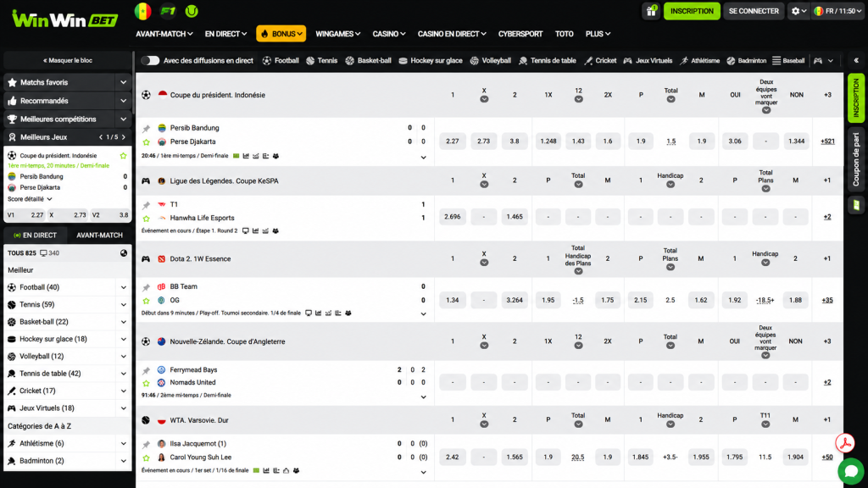Go to previous Meilleurs Jeux card arrow
The image size is (868, 488).
point(101,137)
